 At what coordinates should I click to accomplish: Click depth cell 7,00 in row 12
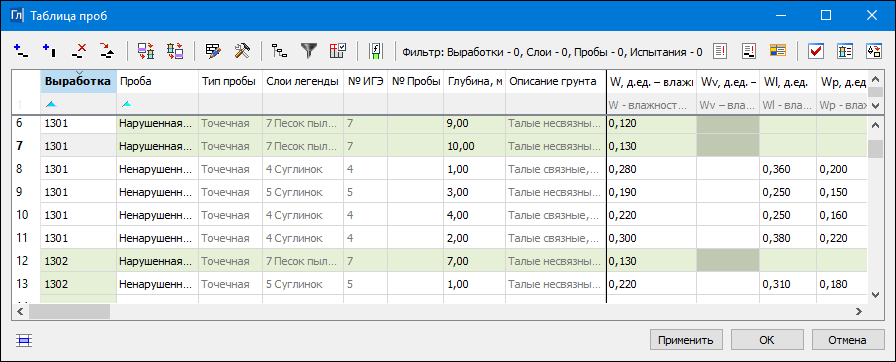(474, 261)
